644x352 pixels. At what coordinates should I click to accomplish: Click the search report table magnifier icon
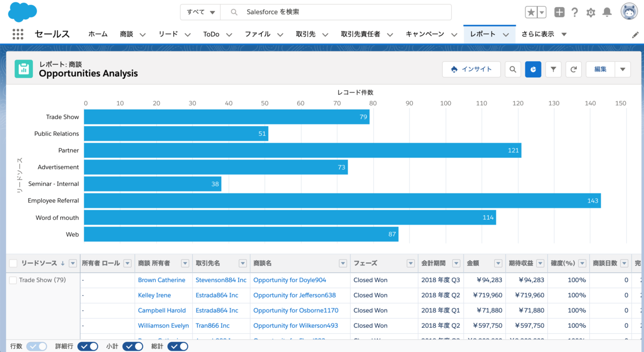click(x=513, y=69)
